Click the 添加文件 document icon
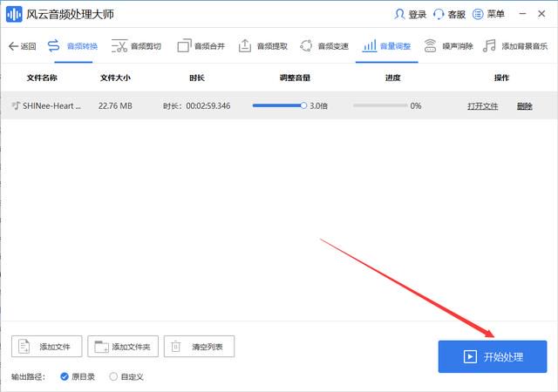Viewport: 558px width, 392px height. tap(24, 346)
